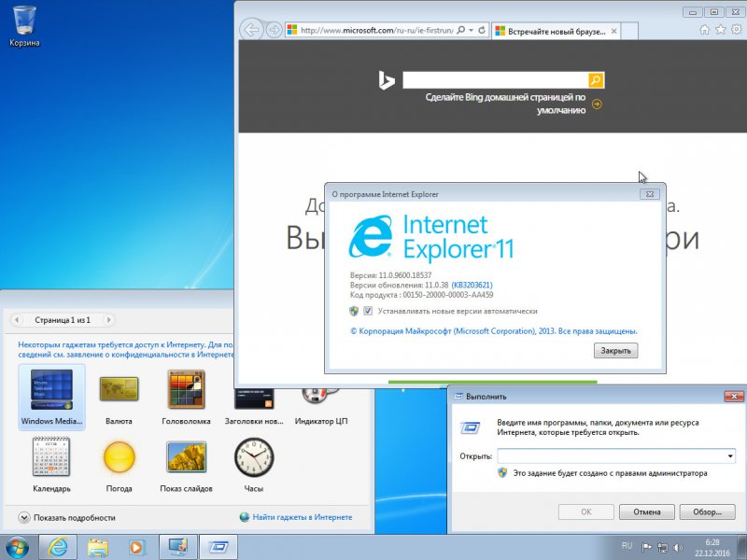
Task: Launch Windows Media Player from the taskbar
Action: pos(136,547)
